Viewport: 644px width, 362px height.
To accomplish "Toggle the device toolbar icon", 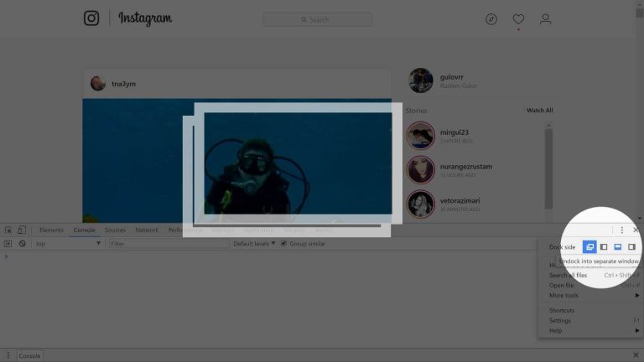I will click(22, 230).
